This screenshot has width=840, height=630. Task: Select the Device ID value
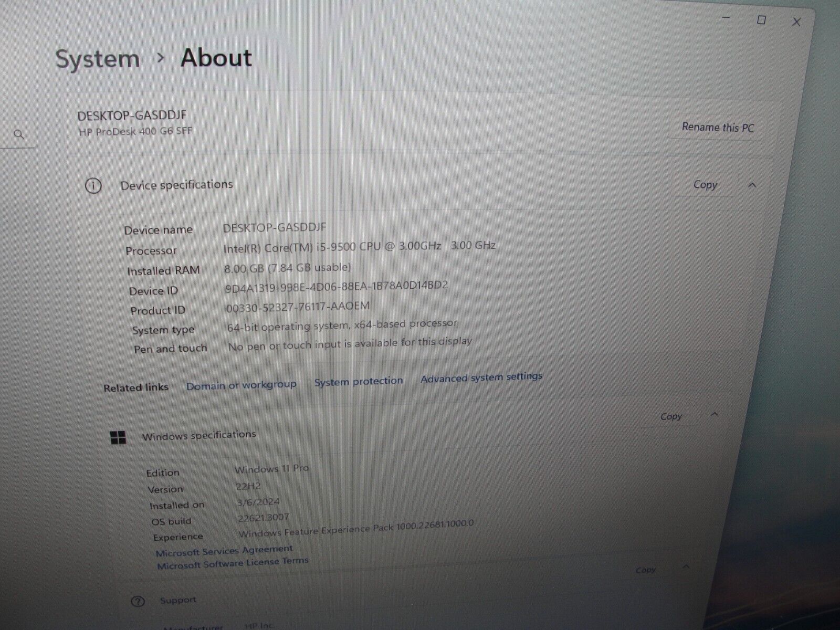pos(337,287)
